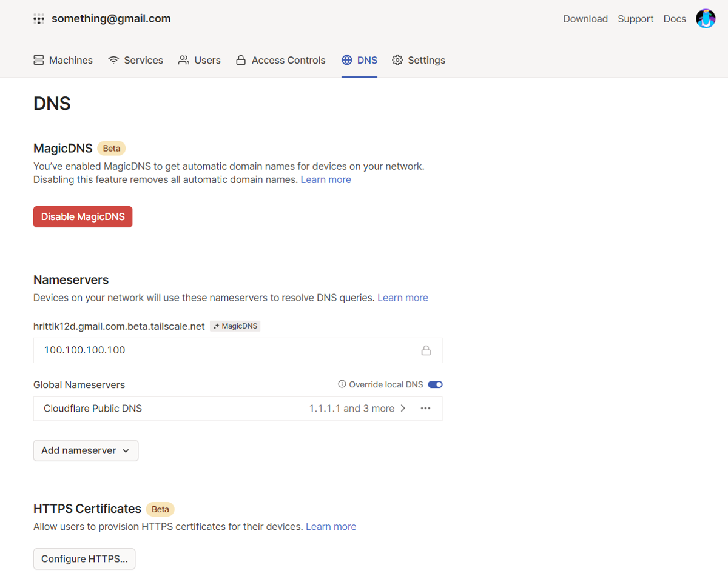The image size is (728, 579).
Task: Click the Settings gear icon
Action: click(398, 60)
